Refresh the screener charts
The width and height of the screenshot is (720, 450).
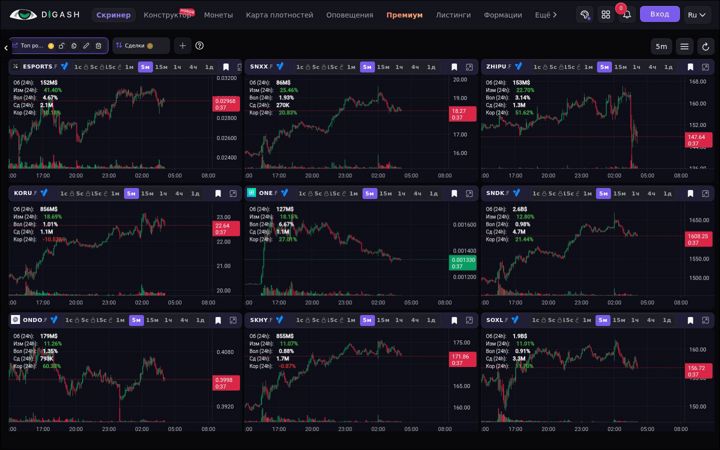point(705,46)
